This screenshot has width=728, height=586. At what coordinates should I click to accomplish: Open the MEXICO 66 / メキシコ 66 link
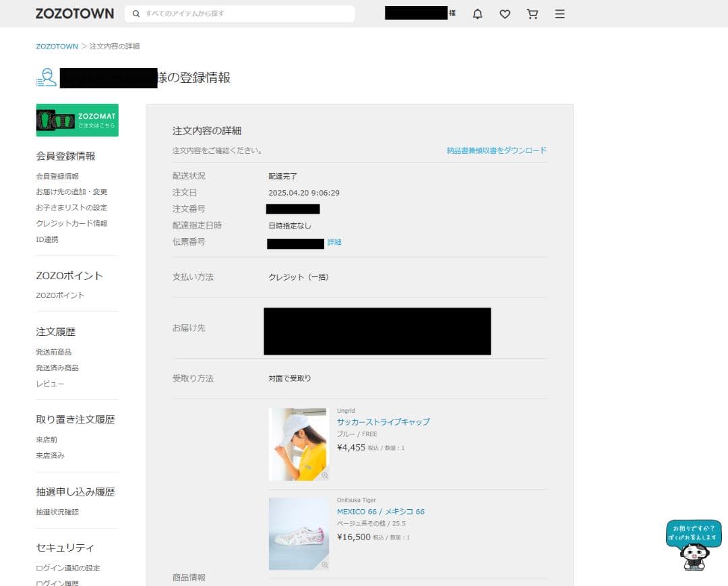[380, 511]
